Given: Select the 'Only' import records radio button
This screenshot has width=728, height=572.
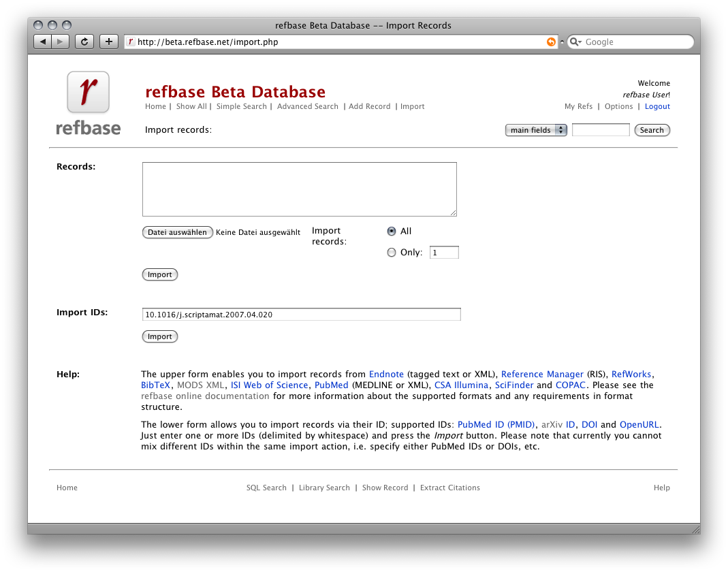Looking at the screenshot, I should coord(392,252).
